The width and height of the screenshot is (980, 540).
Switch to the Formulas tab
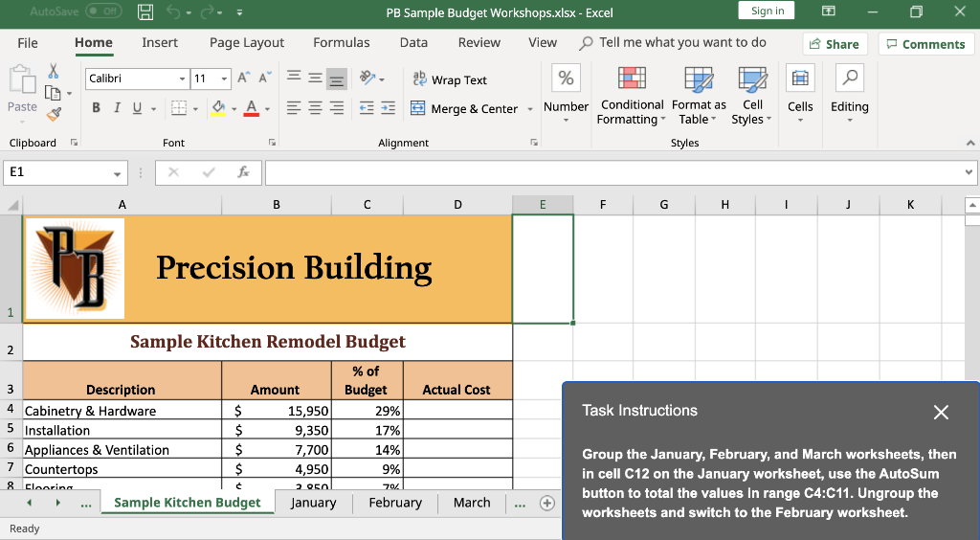click(x=342, y=42)
